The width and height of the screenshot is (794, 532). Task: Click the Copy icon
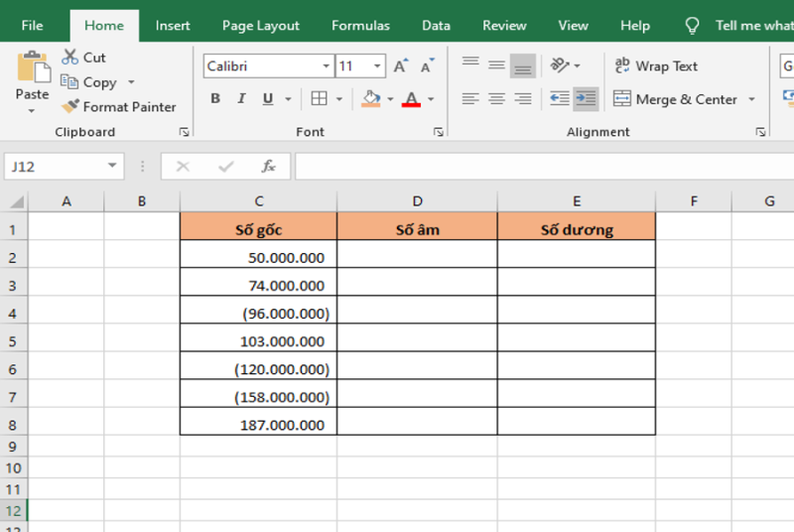pyautogui.click(x=68, y=81)
